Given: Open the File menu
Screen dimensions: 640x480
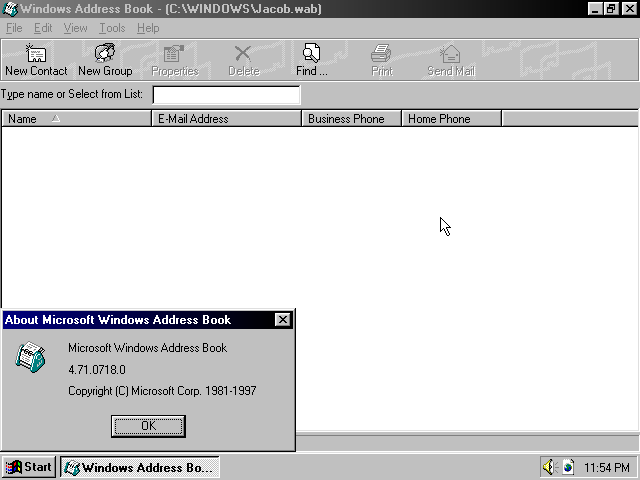Looking at the screenshot, I should click(14, 28).
